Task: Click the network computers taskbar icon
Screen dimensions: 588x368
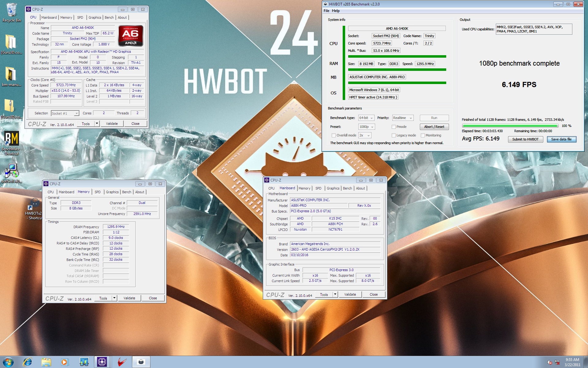Action: 84,362
